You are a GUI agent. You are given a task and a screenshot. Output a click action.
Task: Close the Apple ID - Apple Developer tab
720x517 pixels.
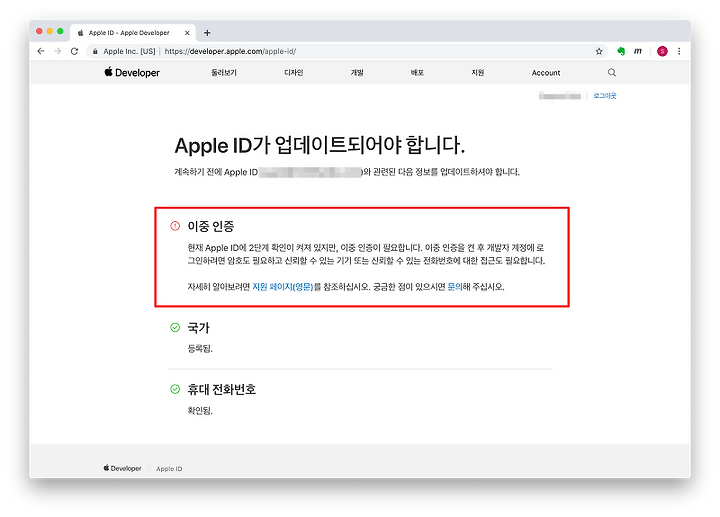tap(187, 33)
